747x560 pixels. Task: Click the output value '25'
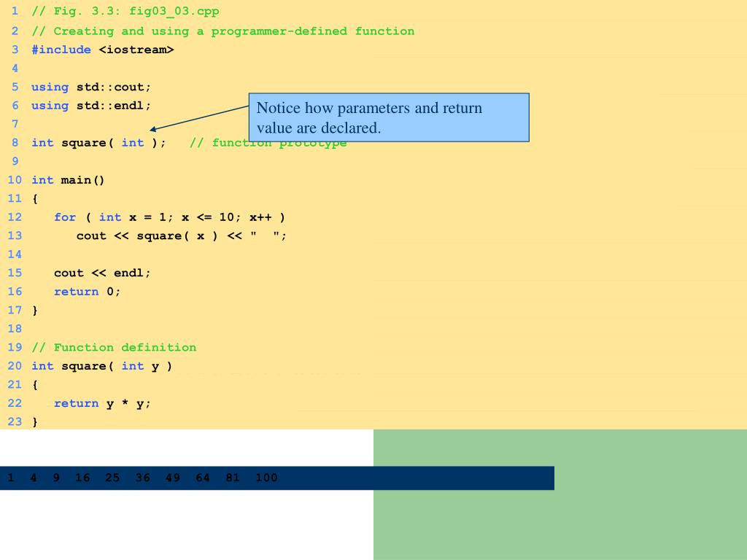pyautogui.click(x=112, y=478)
